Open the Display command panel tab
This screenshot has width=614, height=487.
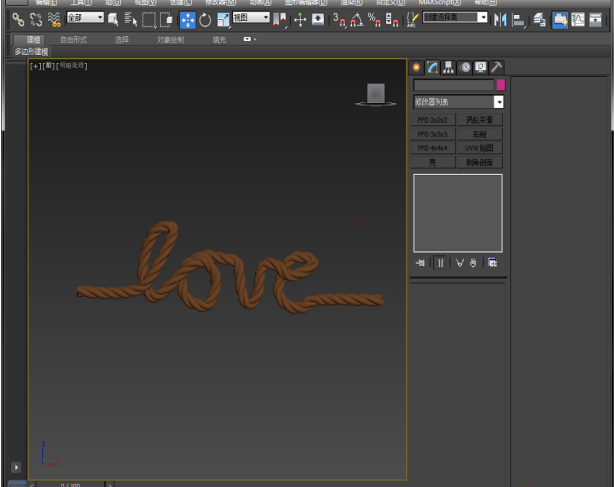480,67
